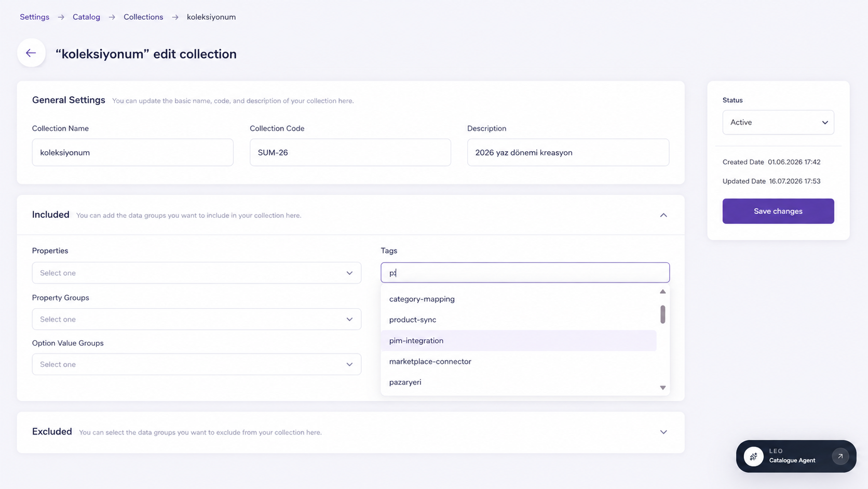Viewport: 868px width, 489px height.
Task: Edit the Description field
Action: pyautogui.click(x=568, y=152)
